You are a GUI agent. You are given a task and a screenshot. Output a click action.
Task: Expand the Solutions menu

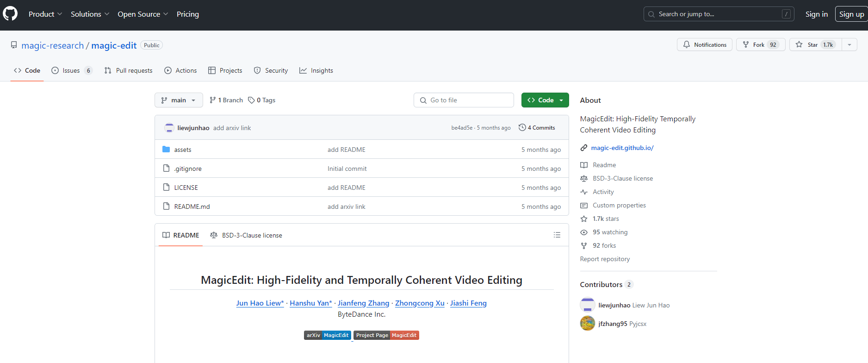[x=90, y=14]
